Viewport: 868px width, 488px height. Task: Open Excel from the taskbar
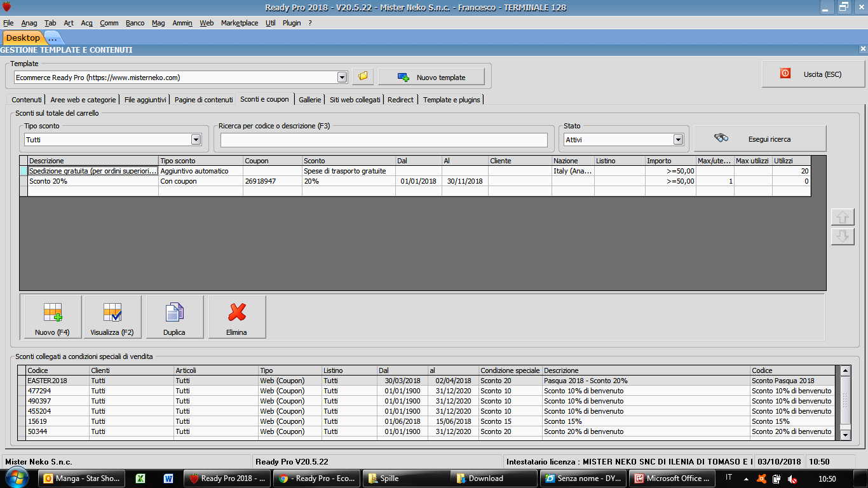coord(140,478)
